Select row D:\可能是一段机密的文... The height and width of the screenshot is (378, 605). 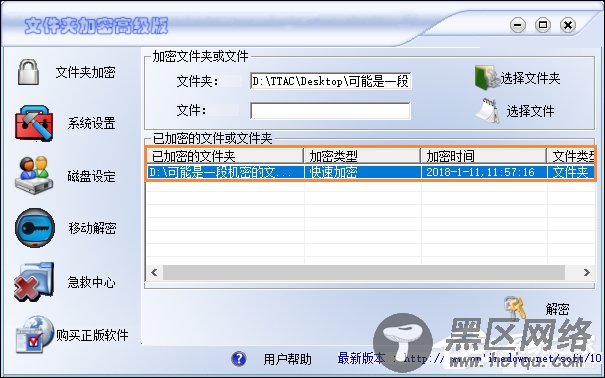(x=371, y=172)
